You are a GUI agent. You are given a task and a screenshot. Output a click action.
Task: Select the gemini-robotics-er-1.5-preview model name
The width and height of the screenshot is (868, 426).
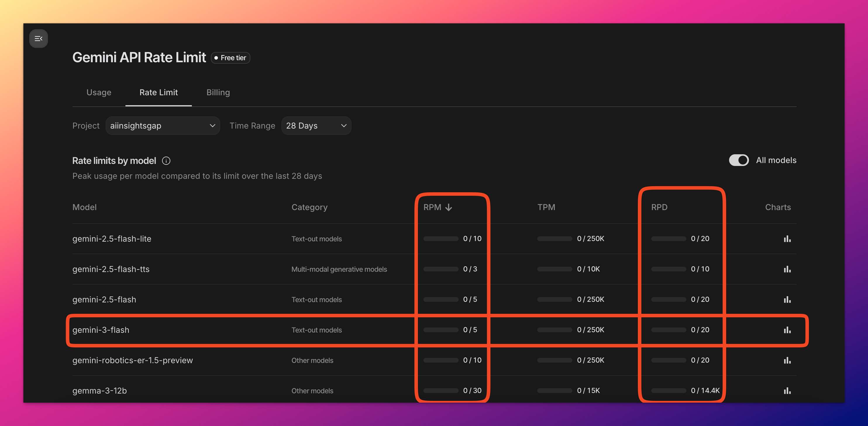[132, 360]
